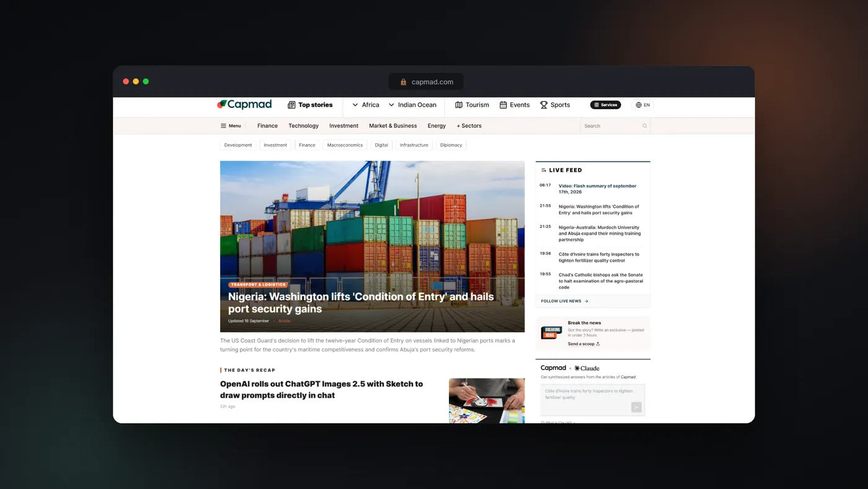The width and height of the screenshot is (868, 489).
Task: Open the Energy section
Action: [x=436, y=126]
